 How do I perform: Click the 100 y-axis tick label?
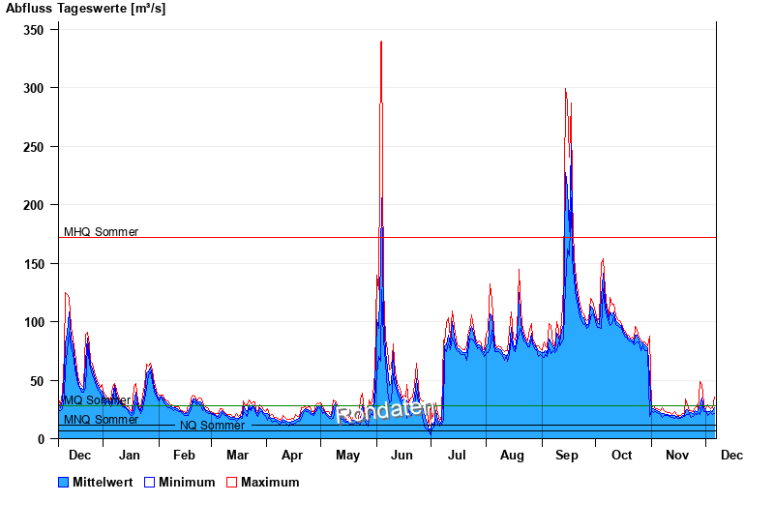[x=34, y=322]
